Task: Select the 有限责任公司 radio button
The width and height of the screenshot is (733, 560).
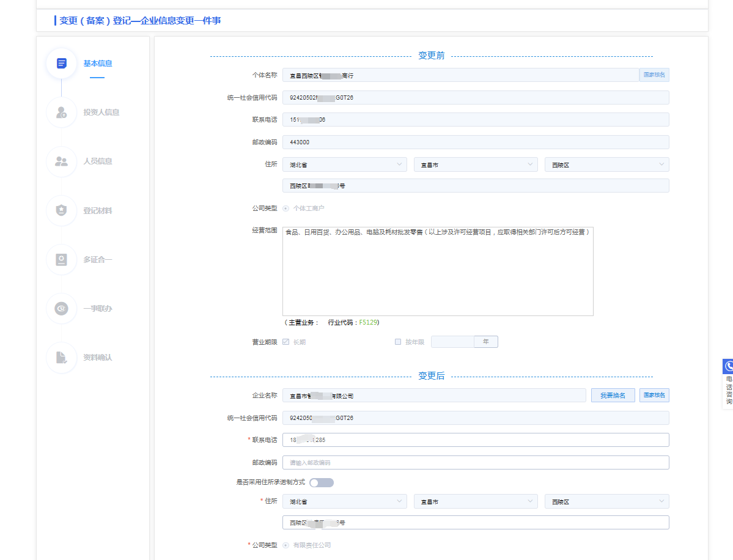Action: pyautogui.click(x=285, y=545)
